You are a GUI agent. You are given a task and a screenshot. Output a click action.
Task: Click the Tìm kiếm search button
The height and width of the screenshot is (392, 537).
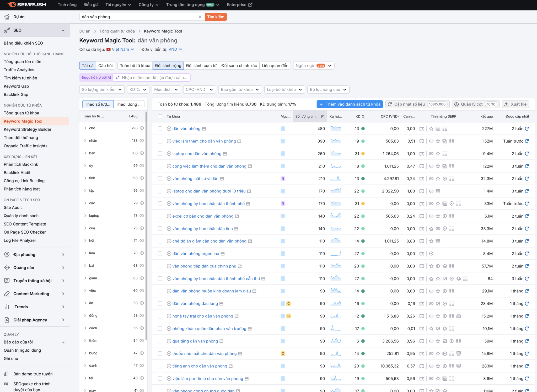click(x=216, y=17)
